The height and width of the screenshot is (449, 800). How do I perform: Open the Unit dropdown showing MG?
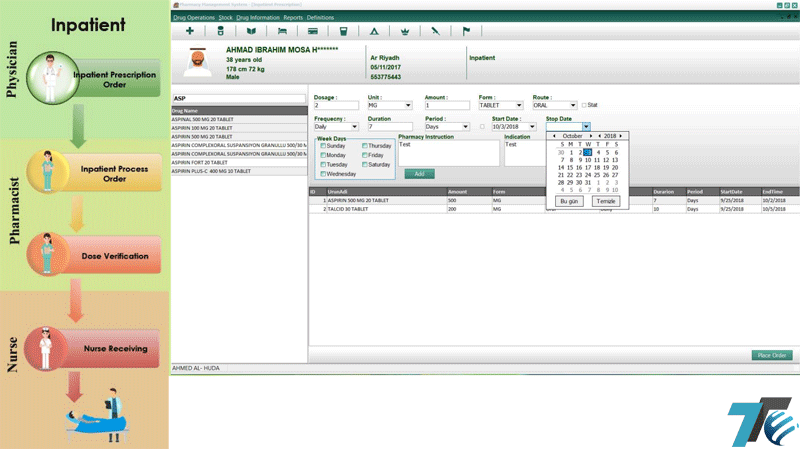tap(409, 105)
